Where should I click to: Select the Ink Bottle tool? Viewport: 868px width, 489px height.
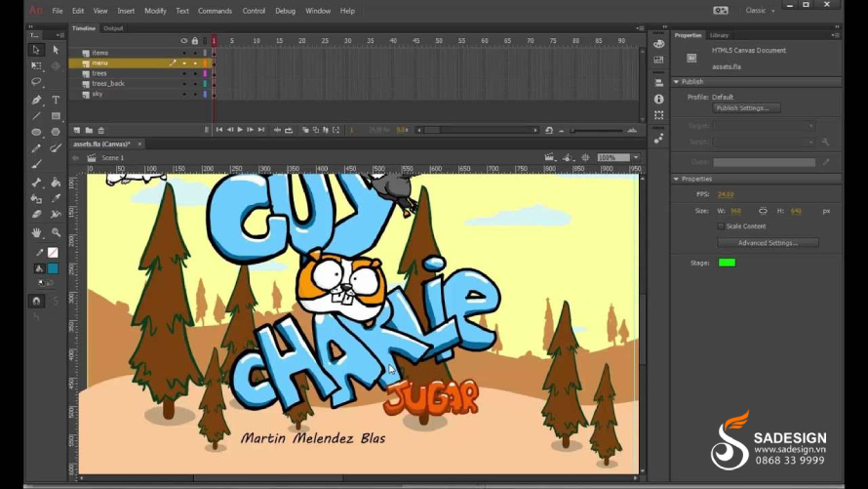36,198
